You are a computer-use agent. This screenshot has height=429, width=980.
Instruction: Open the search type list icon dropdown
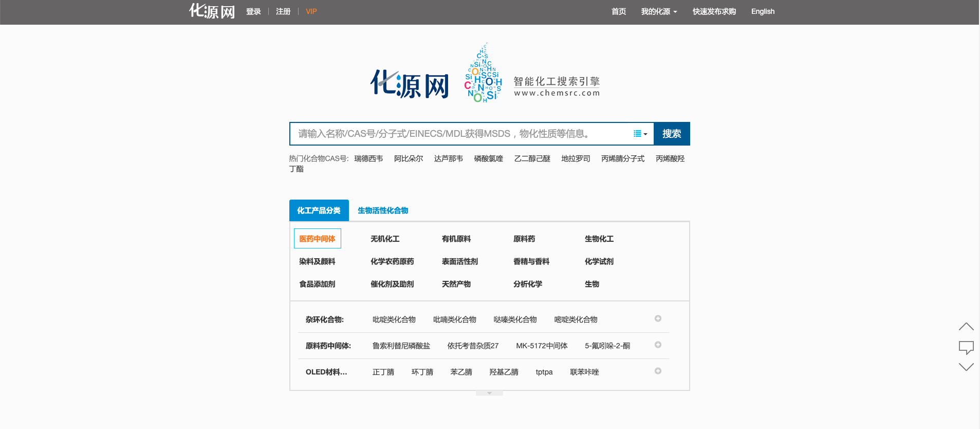coord(640,134)
